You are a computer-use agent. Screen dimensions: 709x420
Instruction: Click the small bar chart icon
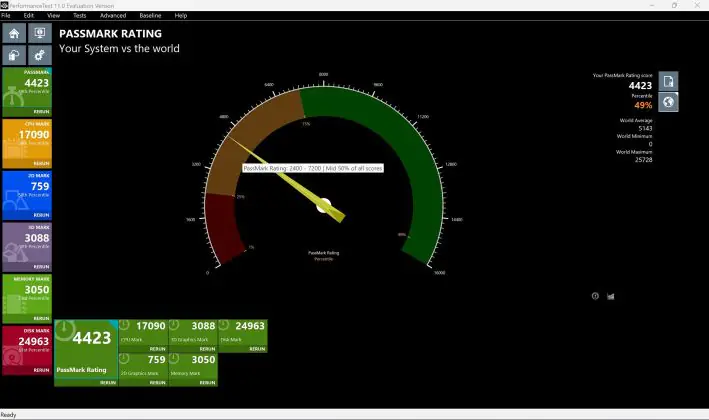(x=611, y=297)
